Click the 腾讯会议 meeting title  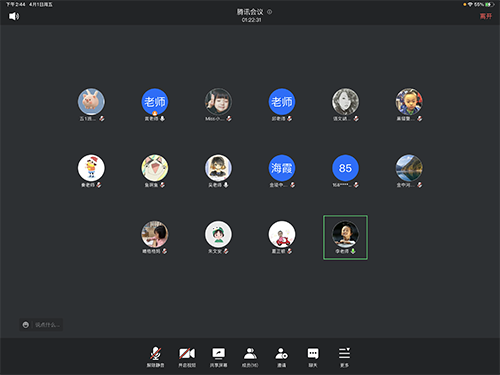point(250,12)
